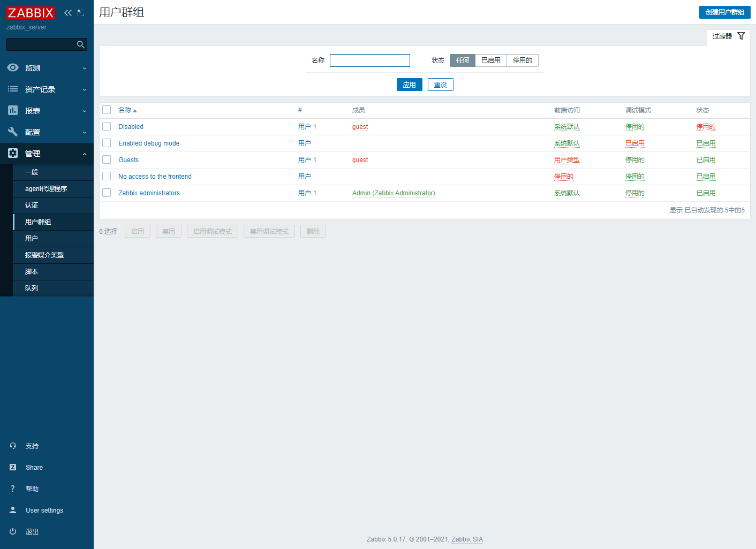Open the Guests group link

click(x=128, y=160)
